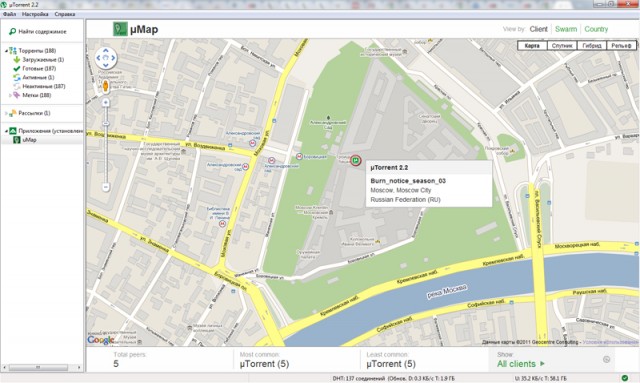Click the map zoom slider handle
Screen dimensions: 640x383
click(106, 123)
